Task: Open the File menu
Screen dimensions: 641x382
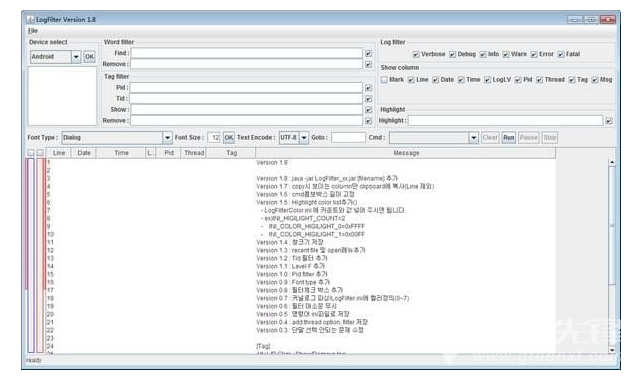Action: (33, 31)
